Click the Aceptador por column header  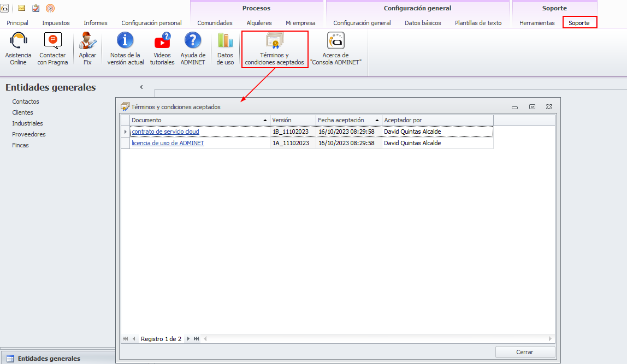click(437, 120)
